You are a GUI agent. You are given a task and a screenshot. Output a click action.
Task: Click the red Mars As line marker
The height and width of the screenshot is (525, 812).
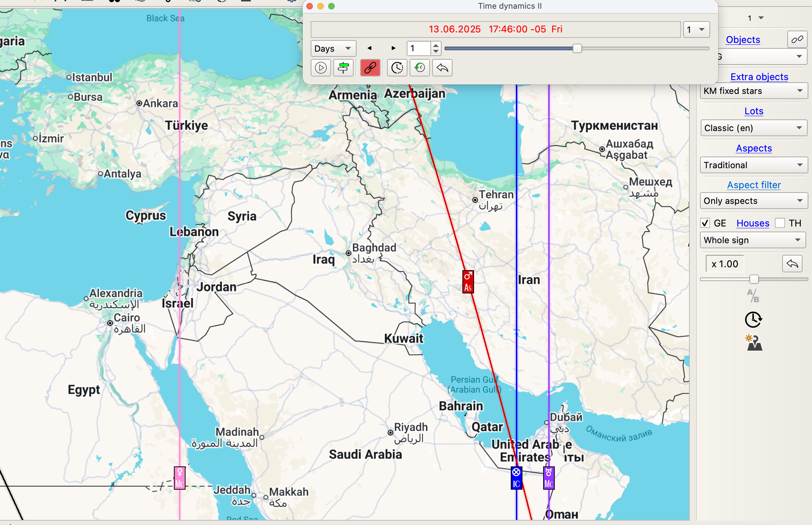pyautogui.click(x=468, y=282)
